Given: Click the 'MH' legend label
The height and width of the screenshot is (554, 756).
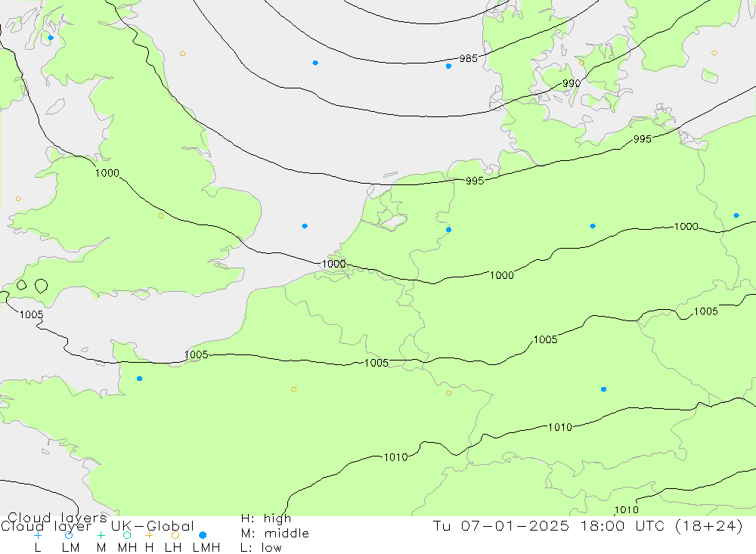Looking at the screenshot, I should tap(127, 548).
